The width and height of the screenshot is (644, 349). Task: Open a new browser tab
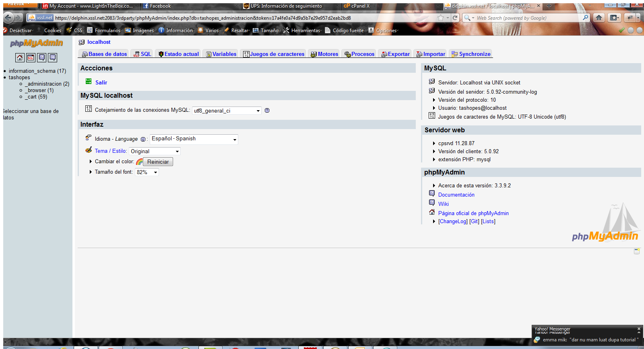pos(549,6)
